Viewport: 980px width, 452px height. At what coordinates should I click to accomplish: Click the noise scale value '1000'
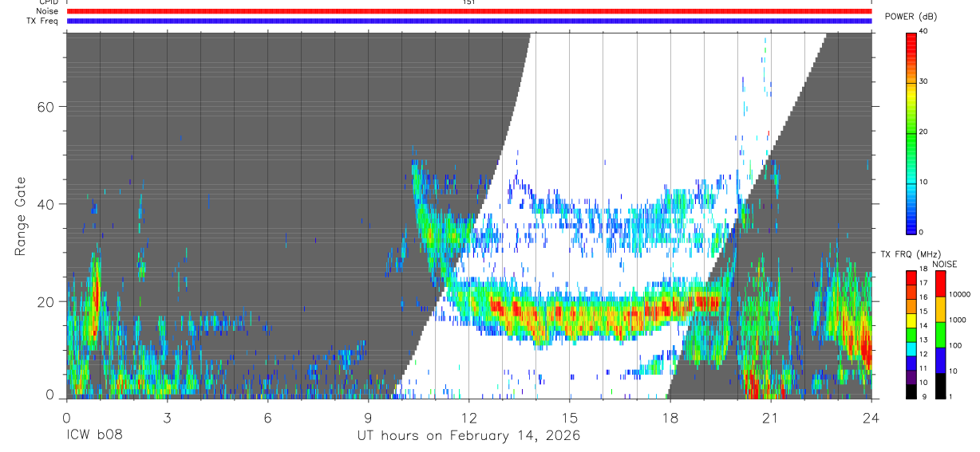pyautogui.click(x=958, y=320)
